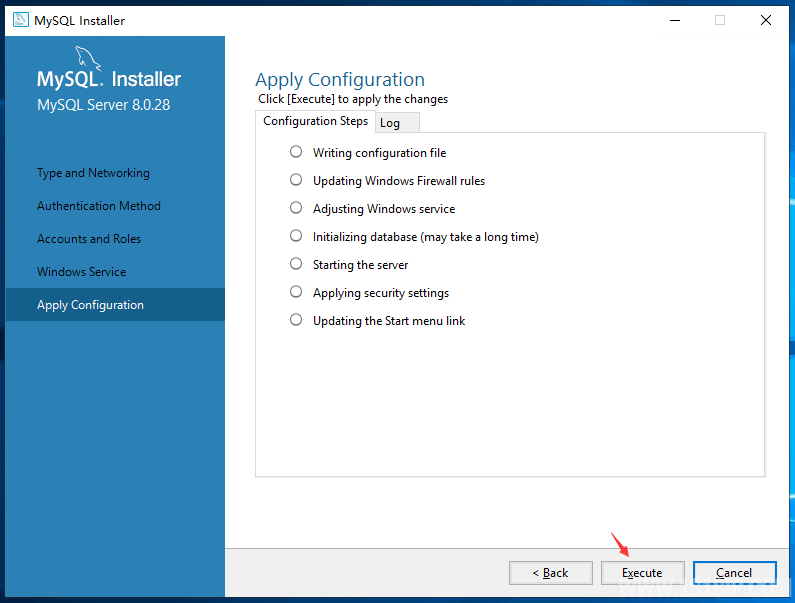Go to Type and Networking step

point(93,173)
